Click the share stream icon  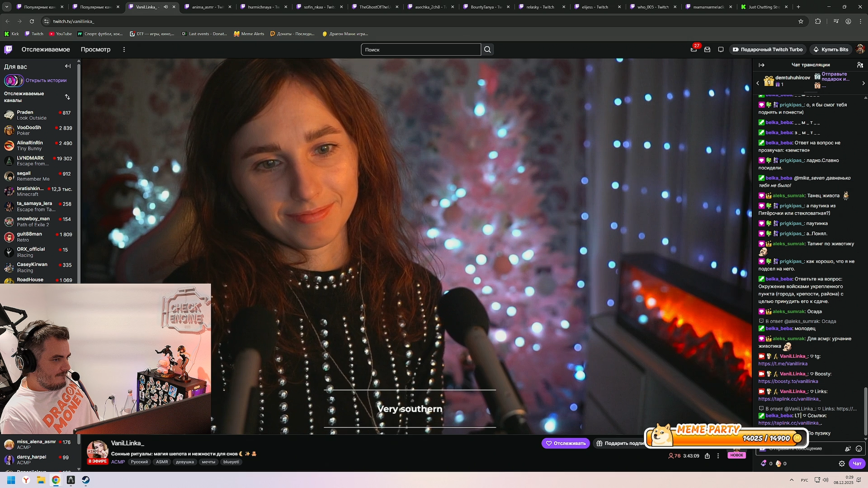coord(707,456)
